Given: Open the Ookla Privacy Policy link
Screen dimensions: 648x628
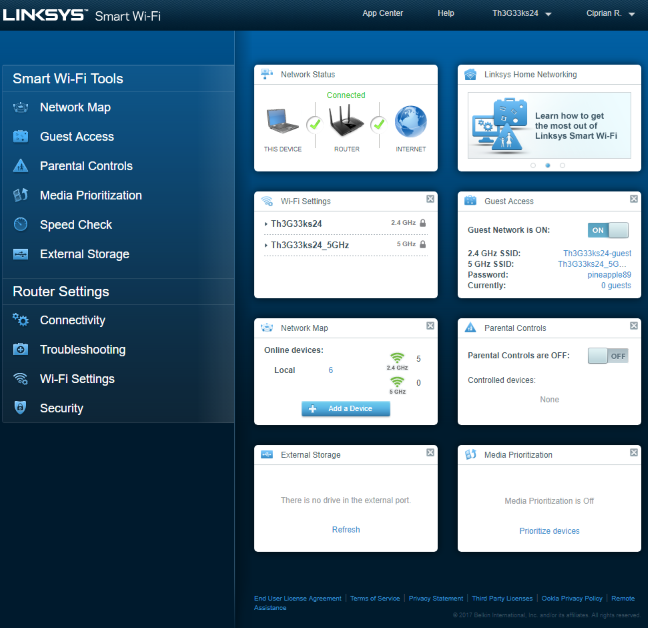Looking at the screenshot, I should tap(572, 598).
